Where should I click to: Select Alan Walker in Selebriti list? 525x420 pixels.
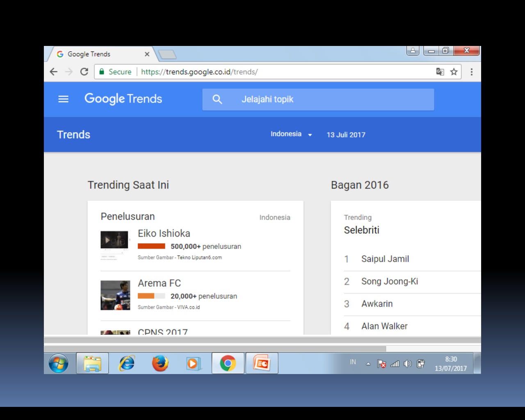[x=384, y=326]
